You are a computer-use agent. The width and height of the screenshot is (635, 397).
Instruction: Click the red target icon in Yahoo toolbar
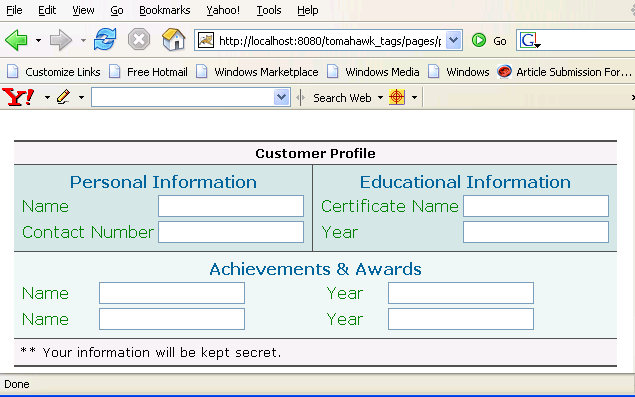point(396,97)
